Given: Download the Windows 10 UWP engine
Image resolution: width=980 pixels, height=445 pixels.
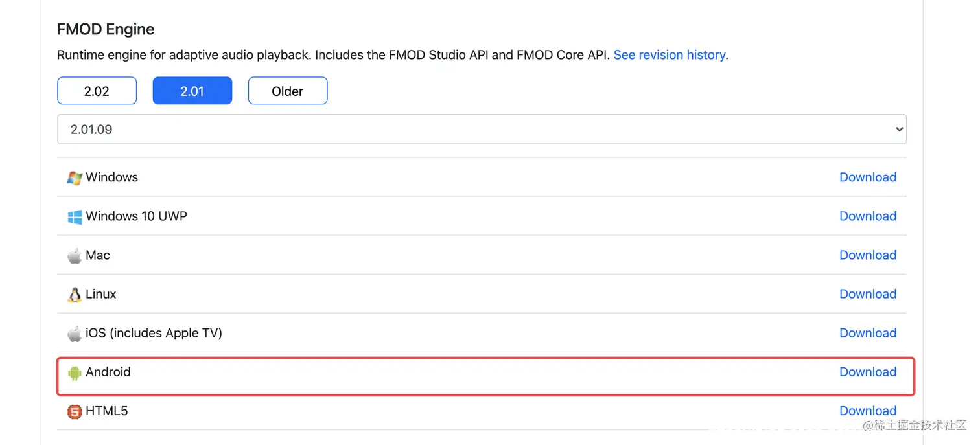Looking at the screenshot, I should tap(867, 216).
